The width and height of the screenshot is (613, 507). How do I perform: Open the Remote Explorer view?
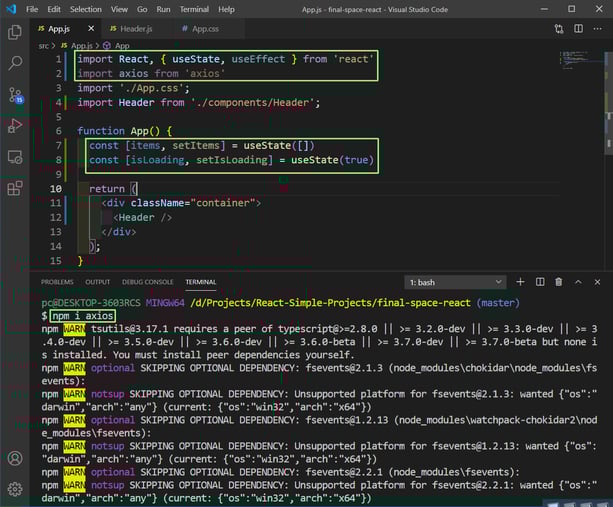pyautogui.click(x=15, y=157)
